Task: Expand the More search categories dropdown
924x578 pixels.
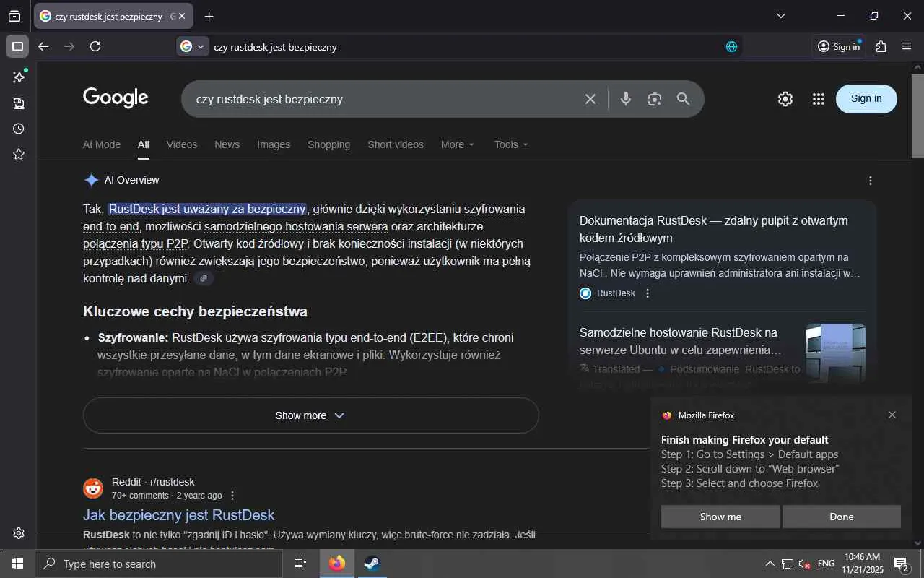Action: point(458,144)
